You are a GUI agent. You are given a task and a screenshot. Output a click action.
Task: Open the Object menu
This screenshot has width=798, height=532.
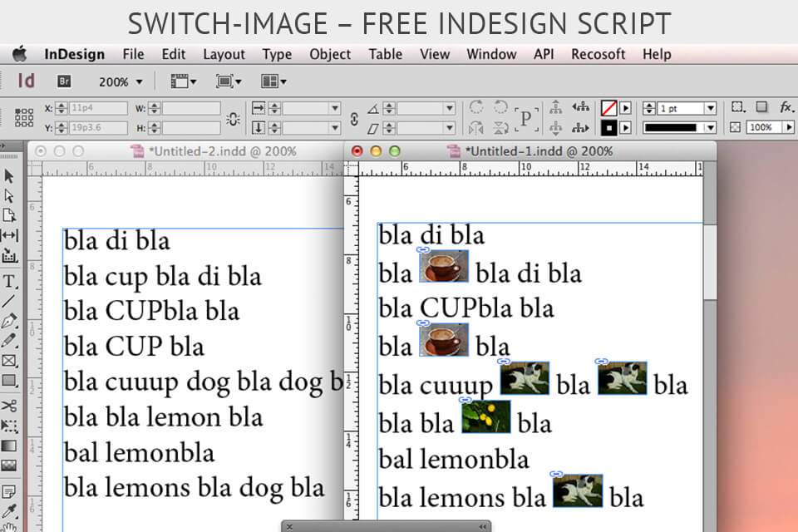pyautogui.click(x=329, y=54)
